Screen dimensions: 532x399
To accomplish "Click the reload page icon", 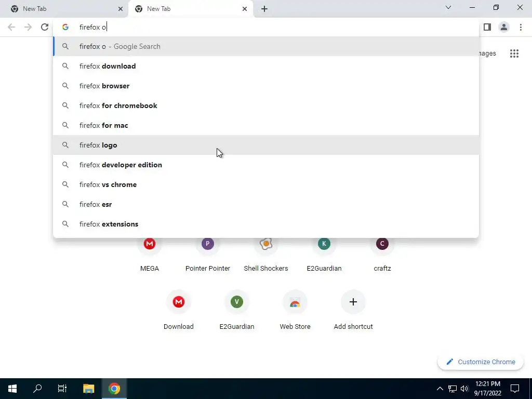I will coord(45,27).
